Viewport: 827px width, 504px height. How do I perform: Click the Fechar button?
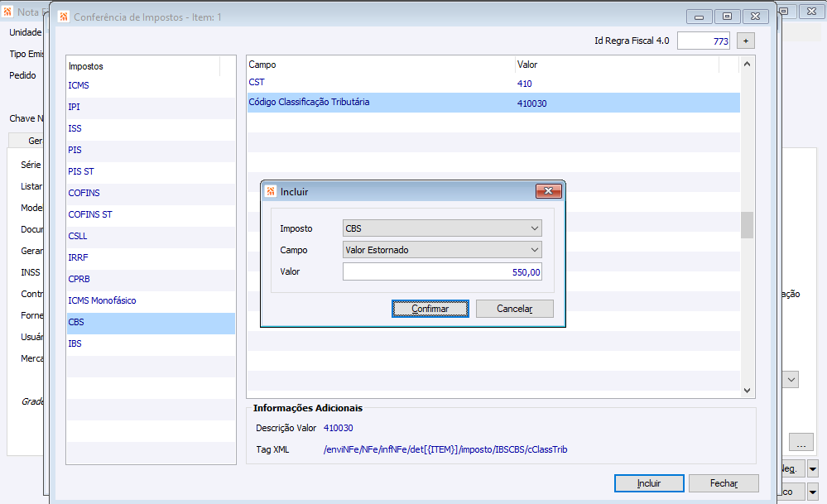[724, 483]
